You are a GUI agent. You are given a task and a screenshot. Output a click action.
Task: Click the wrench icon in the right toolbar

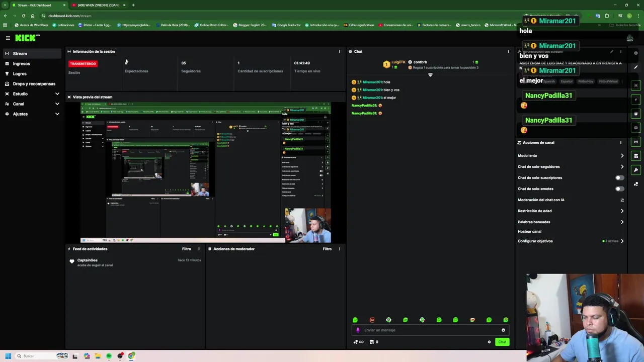pos(636,170)
